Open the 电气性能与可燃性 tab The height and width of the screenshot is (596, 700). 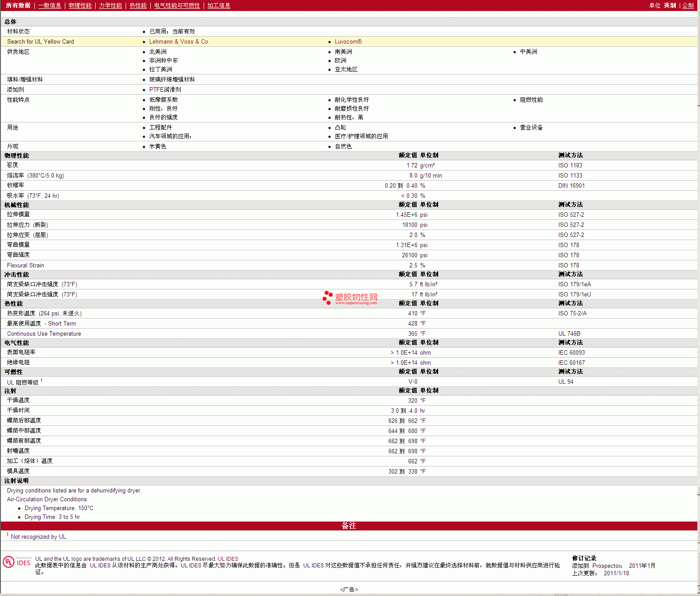pyautogui.click(x=177, y=5)
